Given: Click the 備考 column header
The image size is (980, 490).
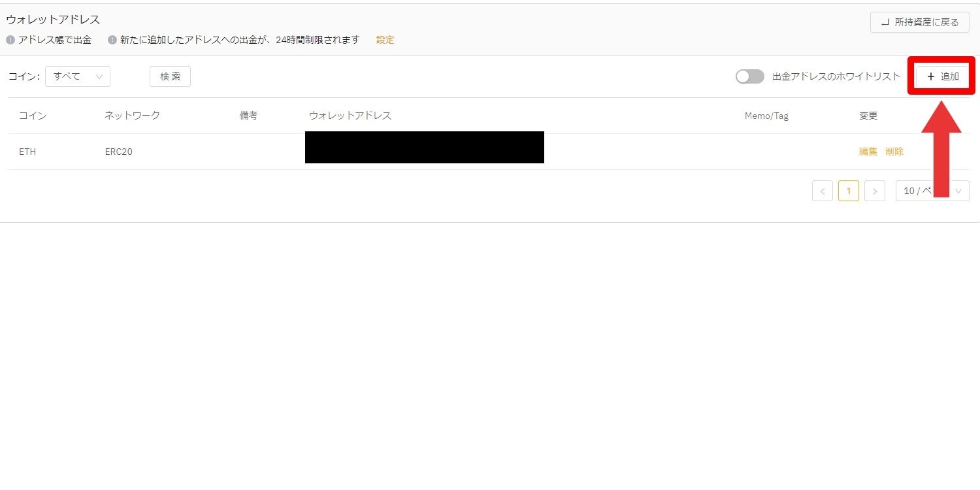Looking at the screenshot, I should click(248, 116).
